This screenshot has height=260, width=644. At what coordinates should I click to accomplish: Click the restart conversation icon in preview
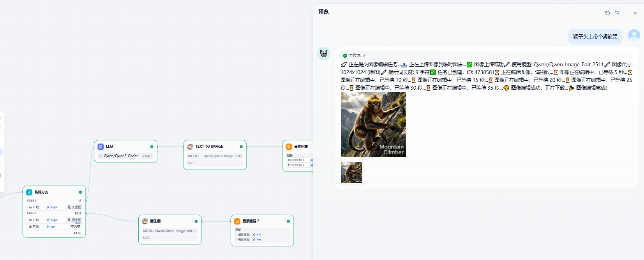coord(607,13)
